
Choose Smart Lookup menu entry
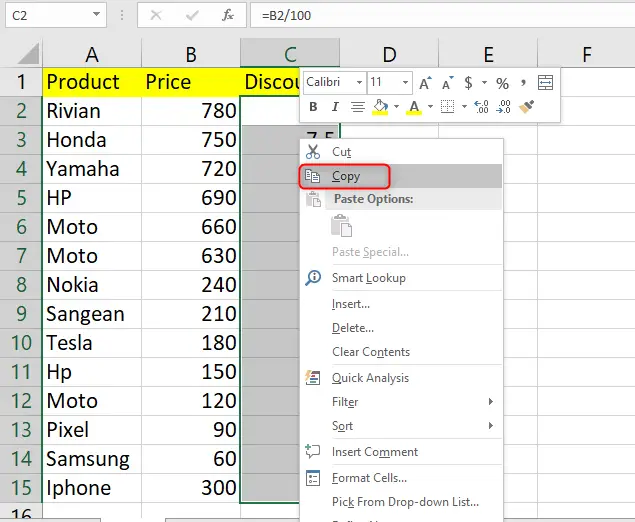(x=402, y=278)
